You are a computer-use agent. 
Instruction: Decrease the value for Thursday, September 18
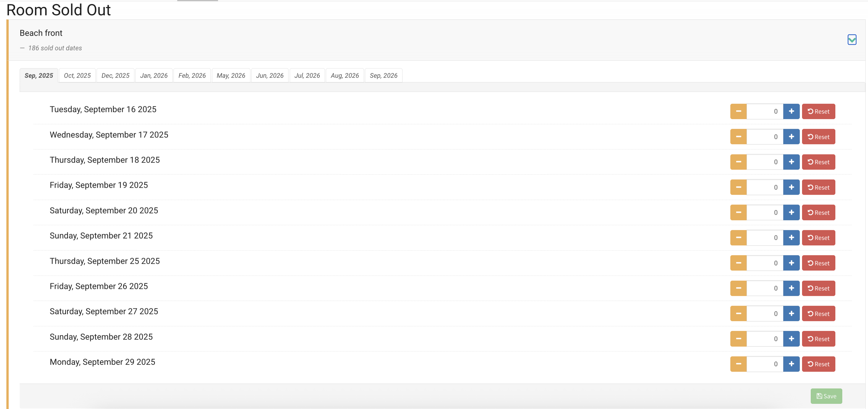point(738,162)
